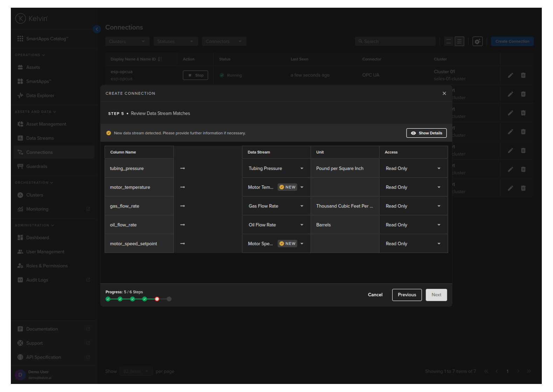553x392 pixels.
Task: Click the Next button
Action: 436,295
